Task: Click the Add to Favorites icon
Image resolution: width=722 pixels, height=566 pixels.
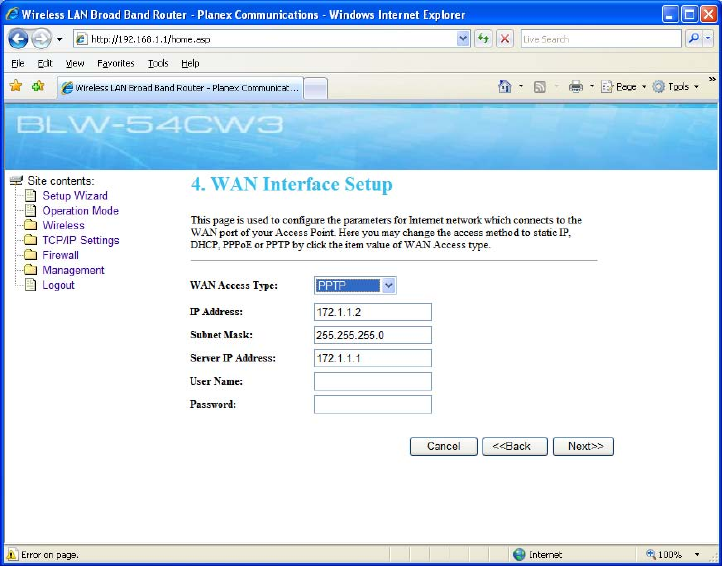Action: click(x=38, y=86)
